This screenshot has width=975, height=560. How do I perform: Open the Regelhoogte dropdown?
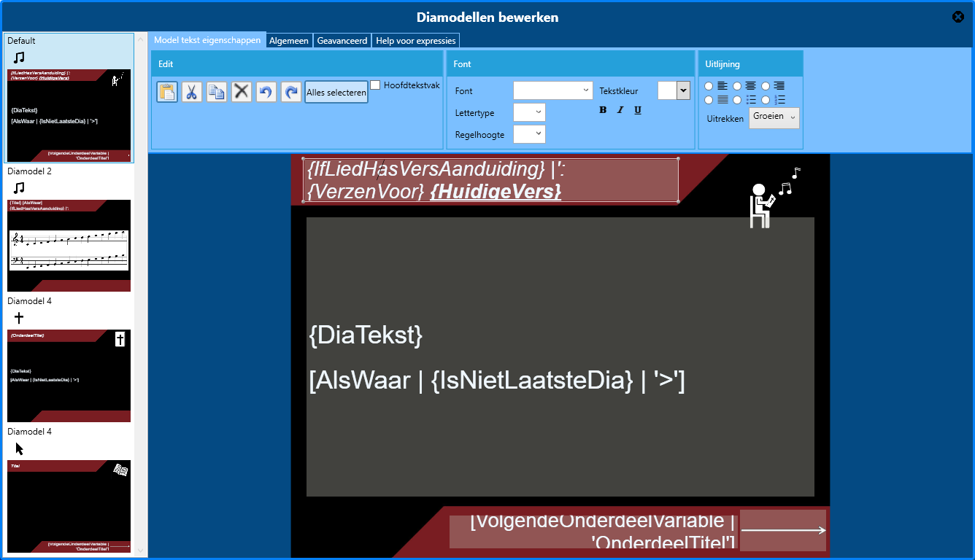click(529, 134)
